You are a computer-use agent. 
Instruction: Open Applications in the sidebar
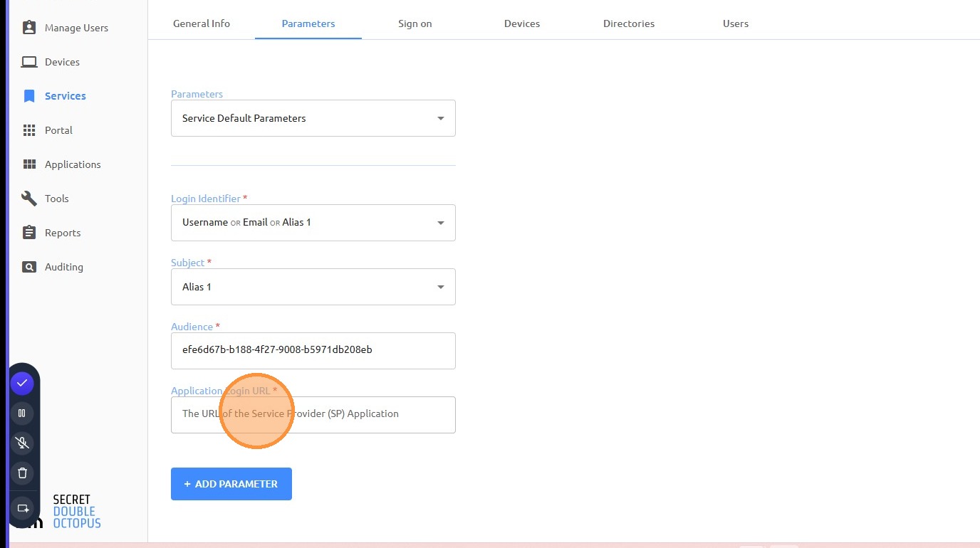point(73,164)
